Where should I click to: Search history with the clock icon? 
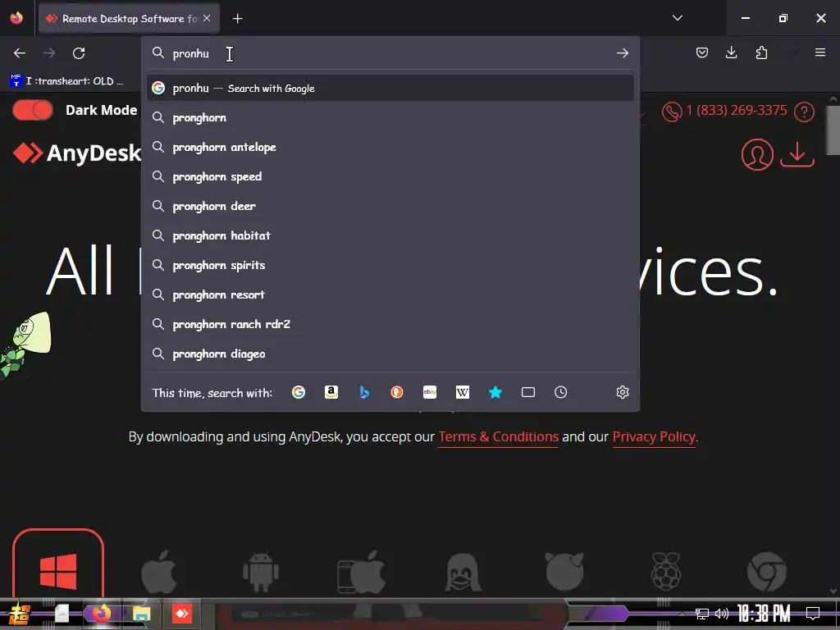(x=561, y=392)
